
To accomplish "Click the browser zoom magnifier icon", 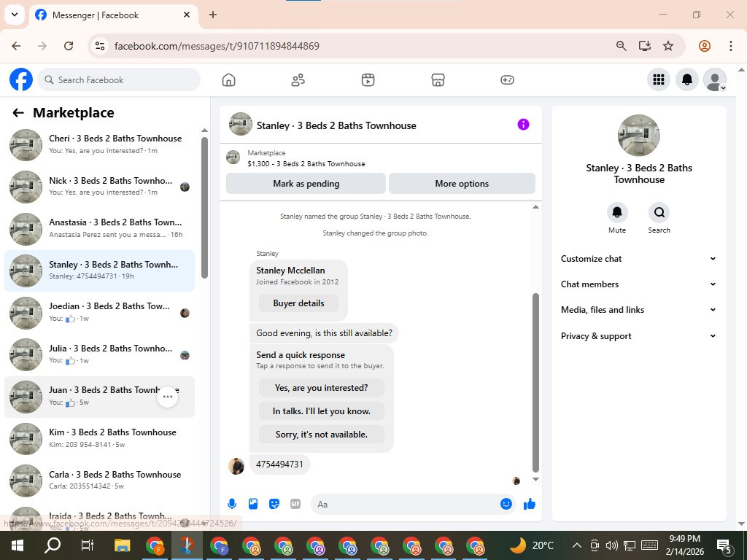I will tap(622, 46).
